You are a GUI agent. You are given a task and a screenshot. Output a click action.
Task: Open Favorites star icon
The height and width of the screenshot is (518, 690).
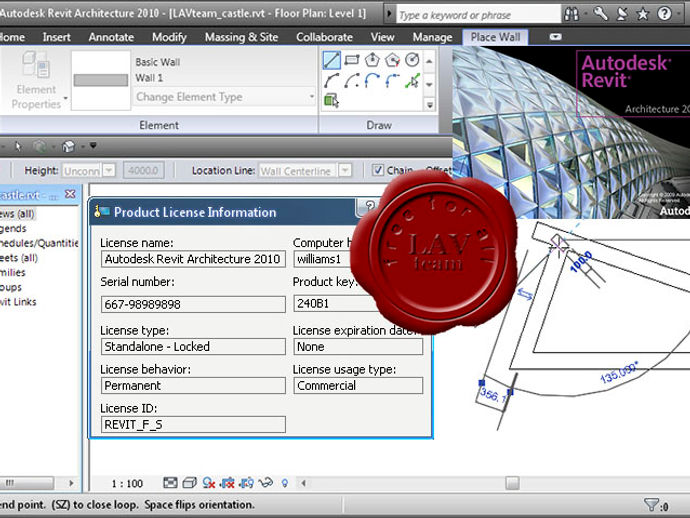coord(643,15)
